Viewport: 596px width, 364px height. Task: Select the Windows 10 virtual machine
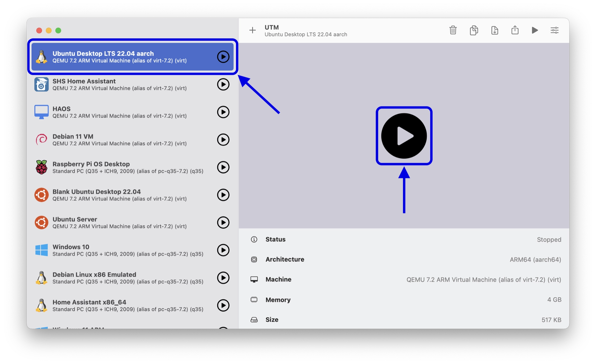tap(133, 250)
